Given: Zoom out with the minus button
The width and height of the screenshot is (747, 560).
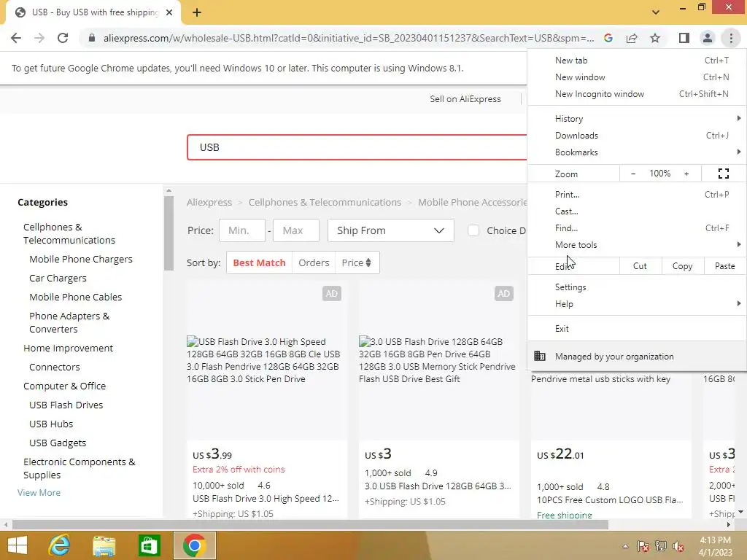Looking at the screenshot, I should (x=633, y=174).
